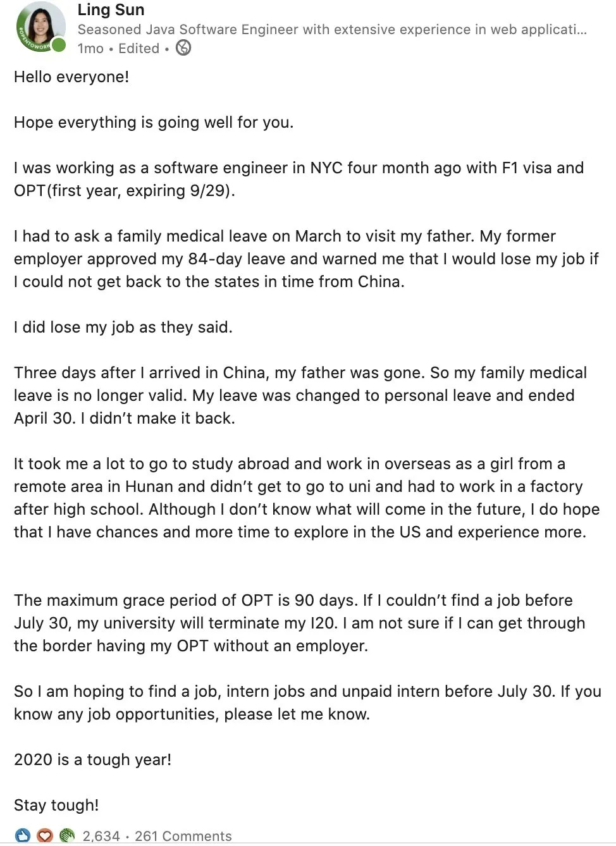Click the green online status dot
The height and width of the screenshot is (846, 616).
click(59, 45)
